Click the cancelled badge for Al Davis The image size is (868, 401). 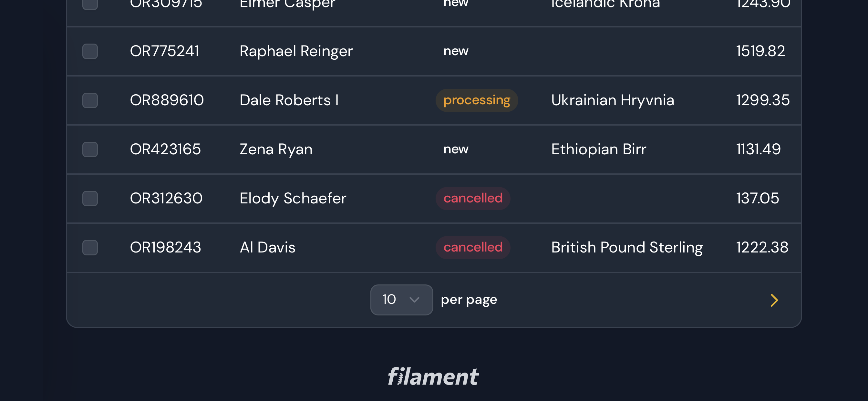pyautogui.click(x=473, y=247)
